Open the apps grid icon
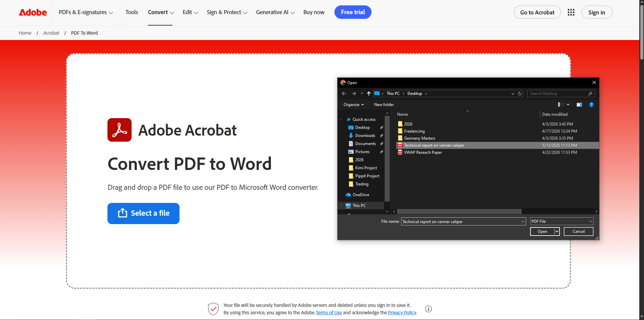Viewport: 644px width, 320px height. (x=571, y=12)
